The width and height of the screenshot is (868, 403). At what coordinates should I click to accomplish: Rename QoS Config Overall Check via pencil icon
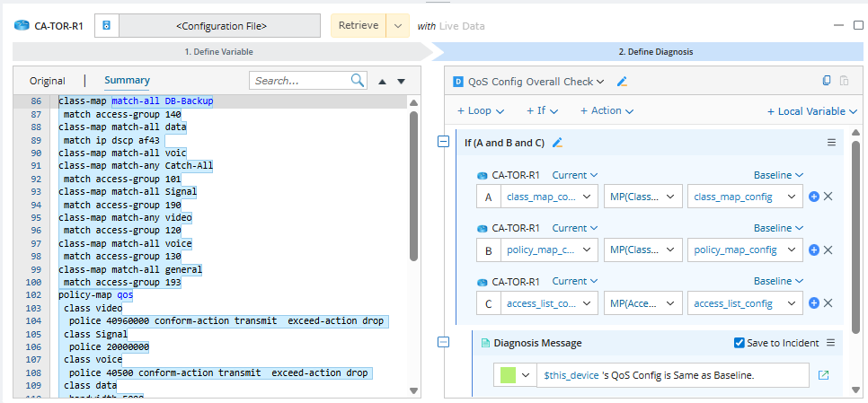pyautogui.click(x=622, y=82)
